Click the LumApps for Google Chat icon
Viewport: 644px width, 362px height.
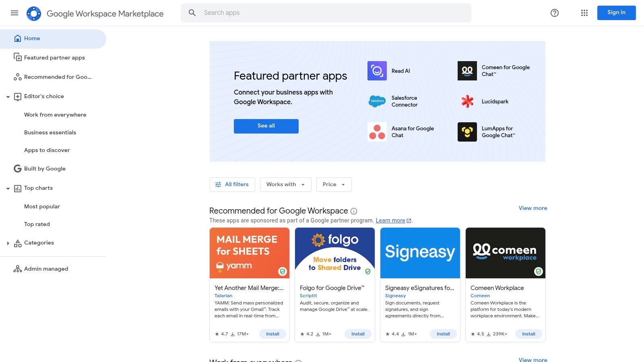tap(467, 132)
